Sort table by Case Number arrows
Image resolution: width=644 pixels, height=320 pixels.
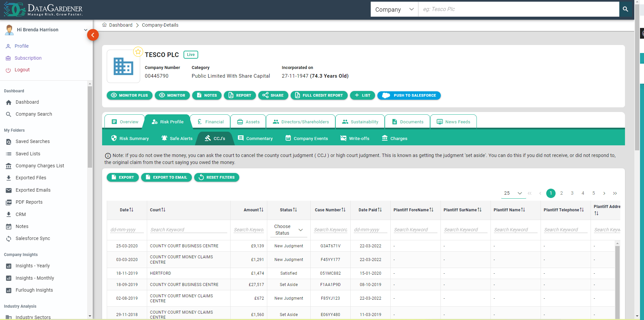344,210
